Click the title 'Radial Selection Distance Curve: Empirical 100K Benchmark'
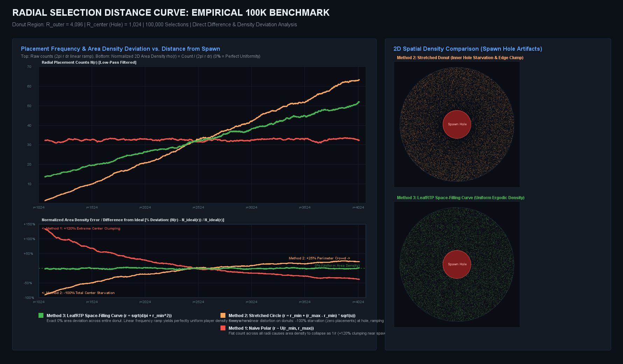 pos(171,13)
